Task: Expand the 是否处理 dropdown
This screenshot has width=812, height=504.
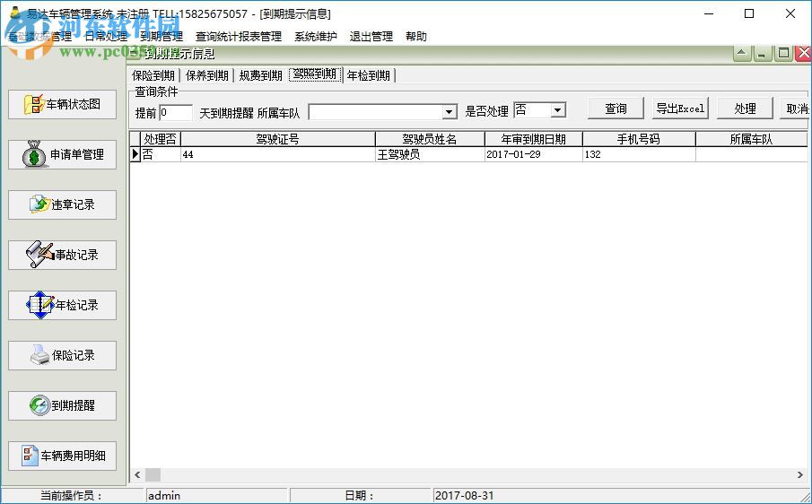Action: point(557,109)
